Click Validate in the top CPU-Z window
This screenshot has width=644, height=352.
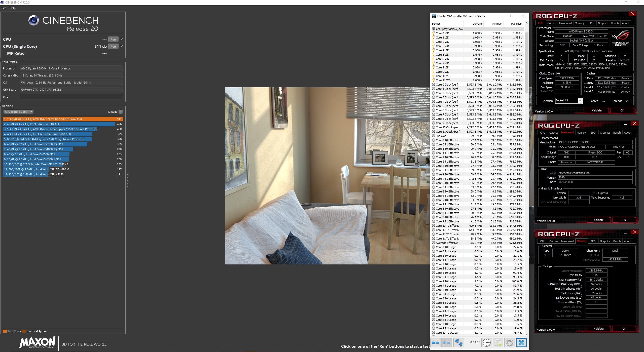[x=597, y=110]
